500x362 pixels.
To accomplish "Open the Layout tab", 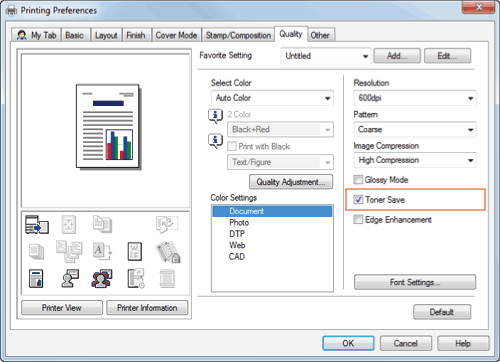I will click(x=106, y=35).
